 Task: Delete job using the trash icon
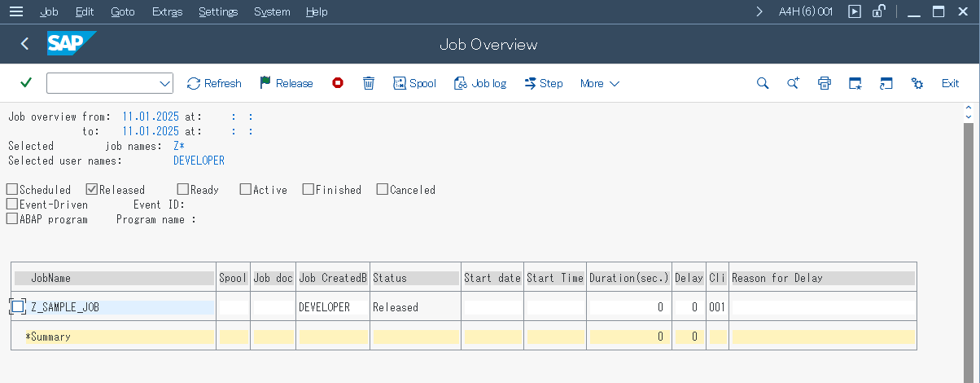pyautogui.click(x=369, y=83)
